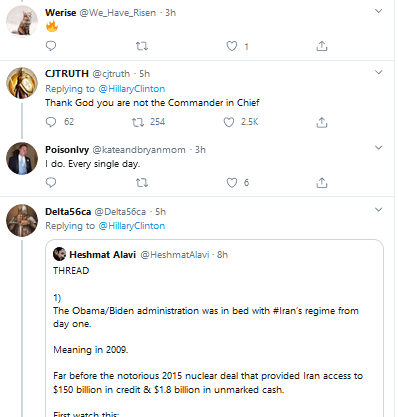Screen dimensions: 398x417
Task: Open more options chevron on Werise's tweet
Action: [x=378, y=11]
